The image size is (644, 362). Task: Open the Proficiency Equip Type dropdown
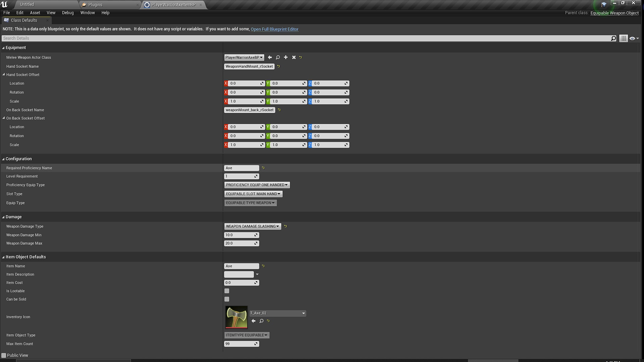click(x=257, y=185)
